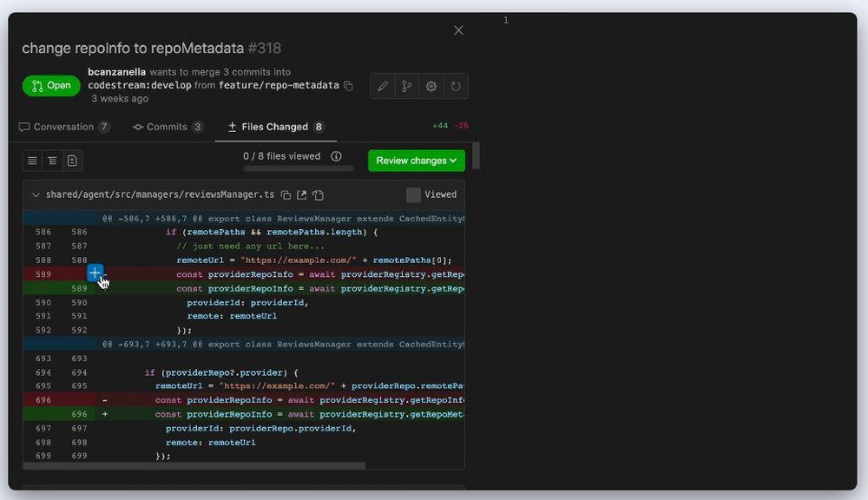Click the Open status badge
868x500 pixels.
[x=51, y=86]
